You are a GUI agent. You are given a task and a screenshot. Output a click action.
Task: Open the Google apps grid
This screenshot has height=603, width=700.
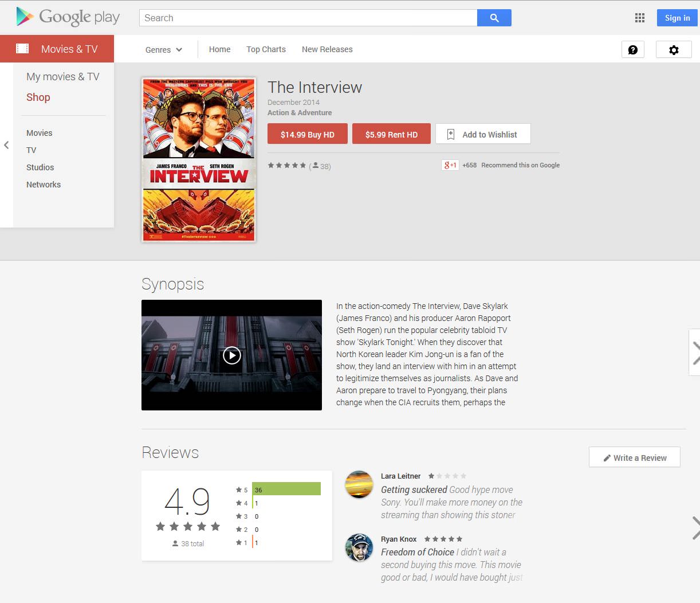coord(640,18)
